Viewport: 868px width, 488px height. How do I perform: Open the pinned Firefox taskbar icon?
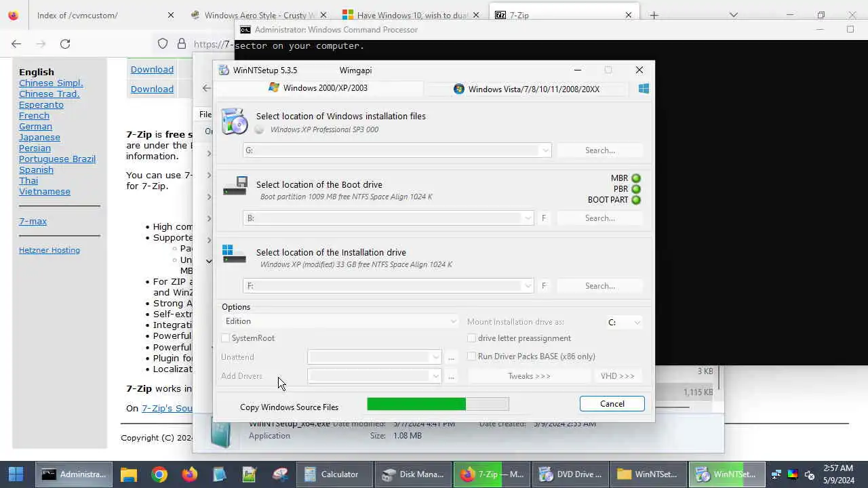click(189, 474)
